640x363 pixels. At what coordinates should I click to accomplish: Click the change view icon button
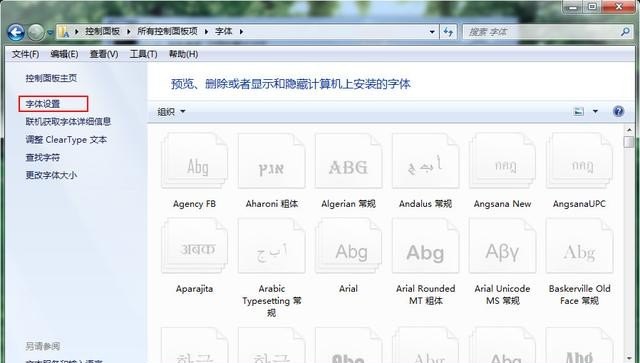(578, 111)
